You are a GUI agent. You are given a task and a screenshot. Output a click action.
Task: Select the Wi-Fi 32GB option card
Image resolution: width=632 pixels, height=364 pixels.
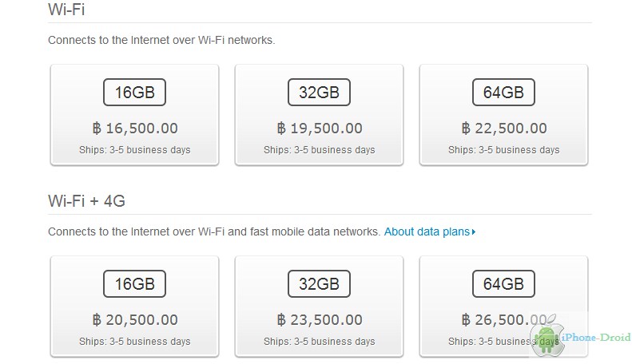[320, 115]
